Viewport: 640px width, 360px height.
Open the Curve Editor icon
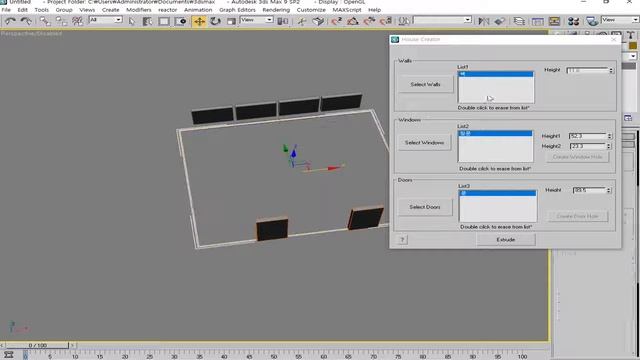click(x=538, y=21)
